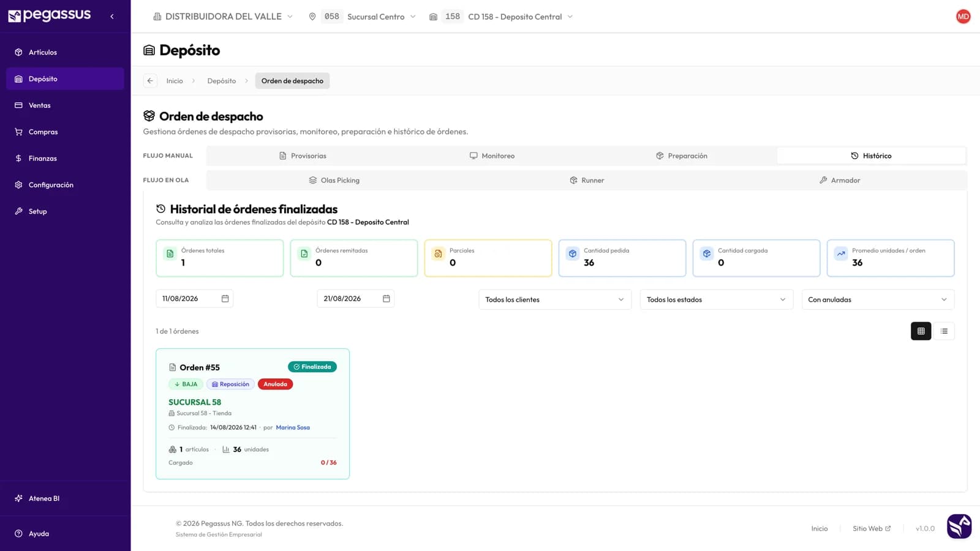980x551 pixels.
Task: Open the Ayuda help entry
Action: click(x=65, y=534)
